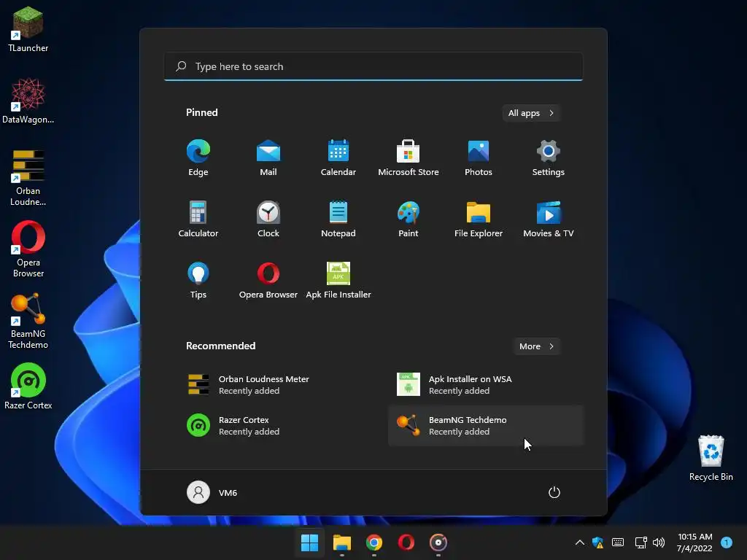Open BeamNG Techdemo in Recommended list
The height and width of the screenshot is (560, 747).
486,426
